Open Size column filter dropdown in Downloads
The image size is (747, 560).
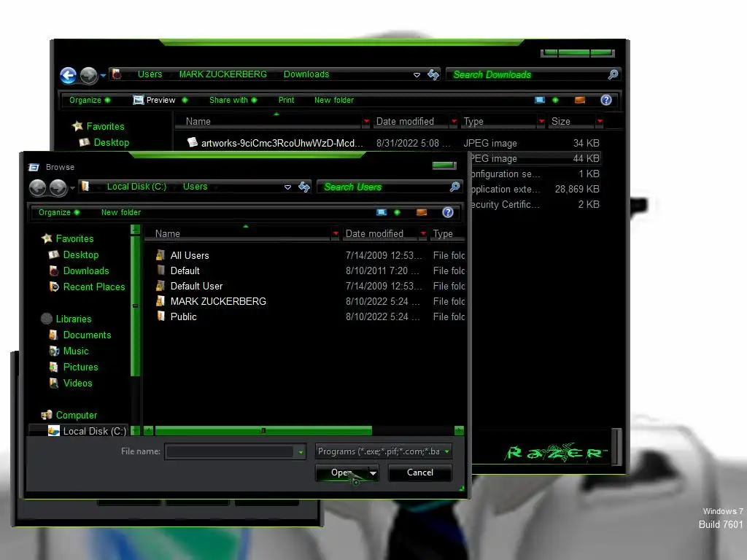click(600, 122)
